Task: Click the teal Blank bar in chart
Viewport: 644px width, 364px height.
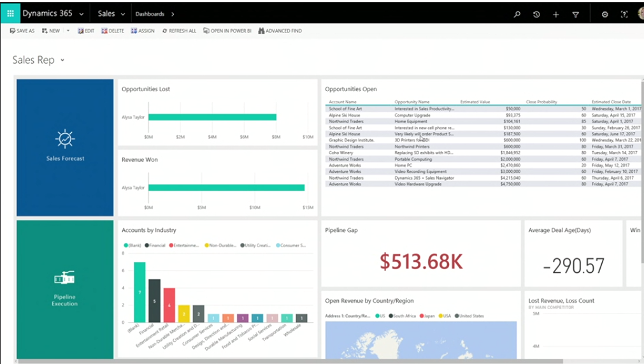Action: [x=140, y=292]
